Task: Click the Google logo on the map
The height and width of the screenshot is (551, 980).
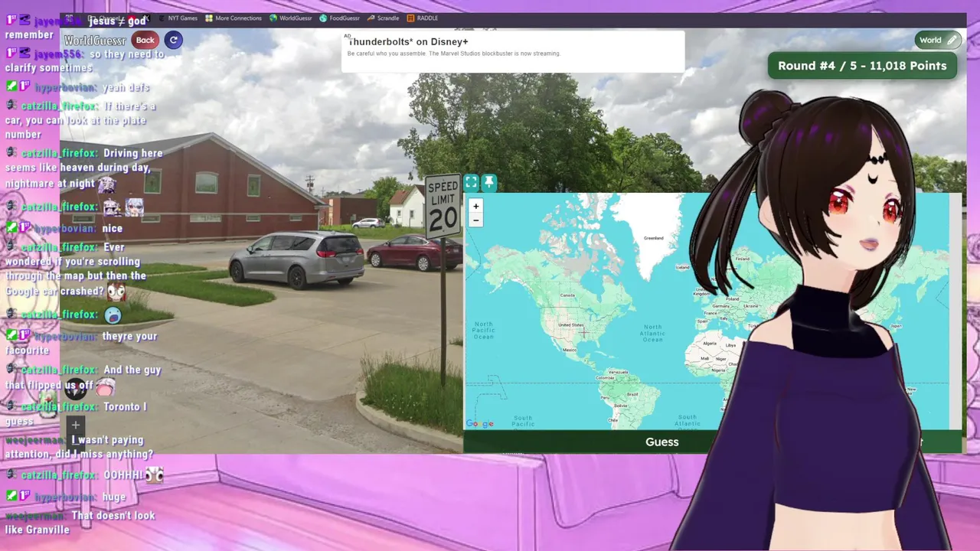Action: [x=480, y=424]
